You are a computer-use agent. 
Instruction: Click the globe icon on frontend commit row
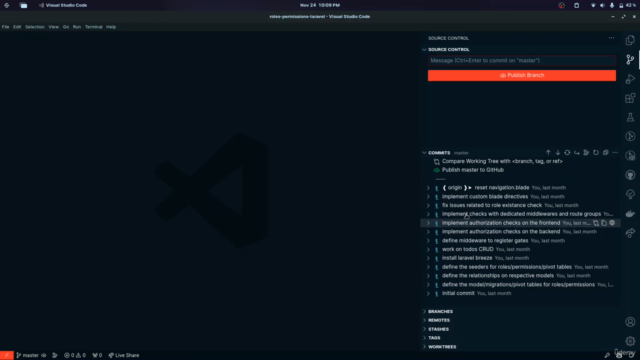click(612, 223)
